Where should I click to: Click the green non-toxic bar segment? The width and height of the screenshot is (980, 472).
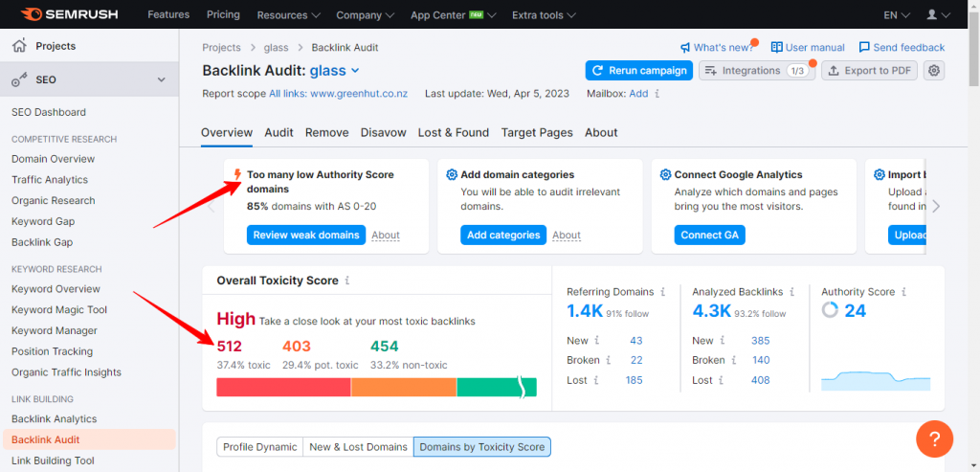point(497,387)
